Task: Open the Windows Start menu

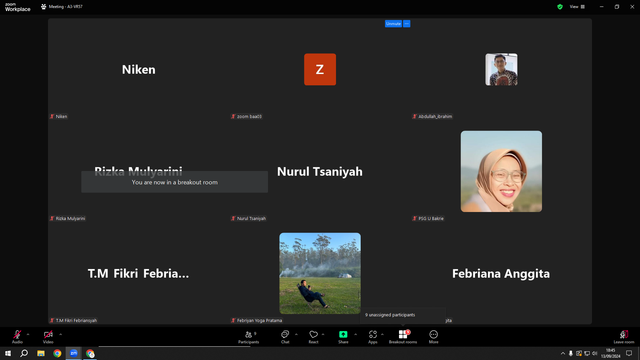Action: tap(8, 353)
